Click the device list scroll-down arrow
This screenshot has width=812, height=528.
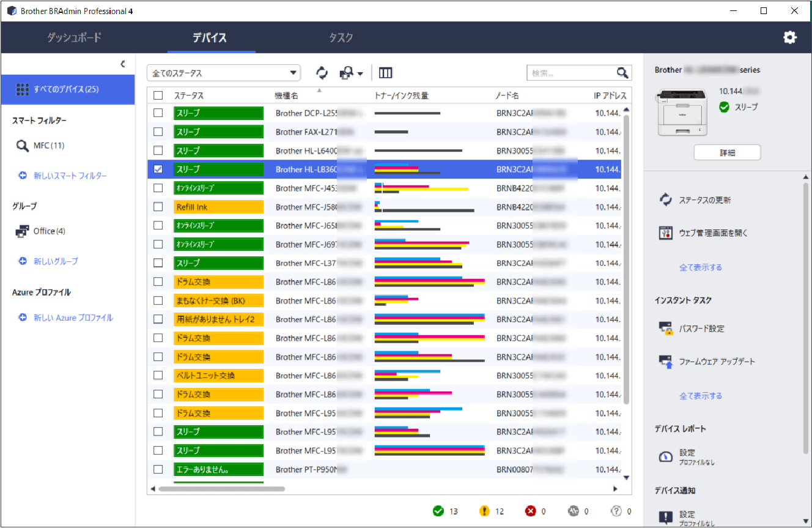[626, 478]
